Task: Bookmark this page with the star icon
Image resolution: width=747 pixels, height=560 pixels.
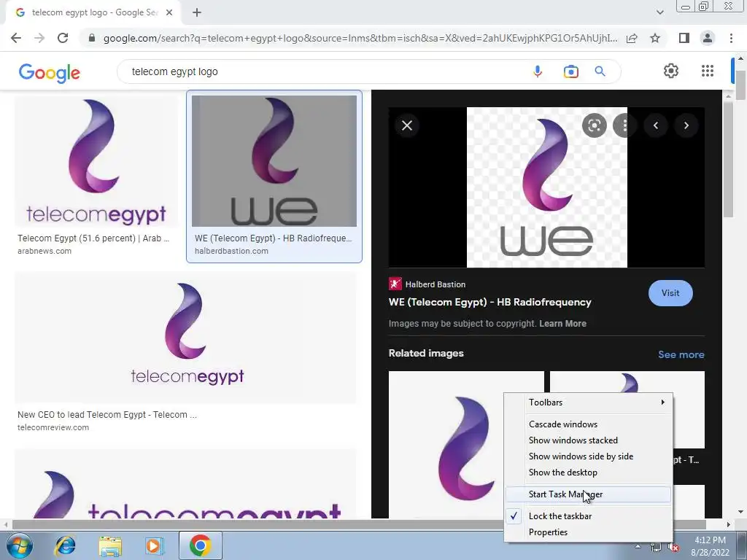Action: pyautogui.click(x=655, y=38)
